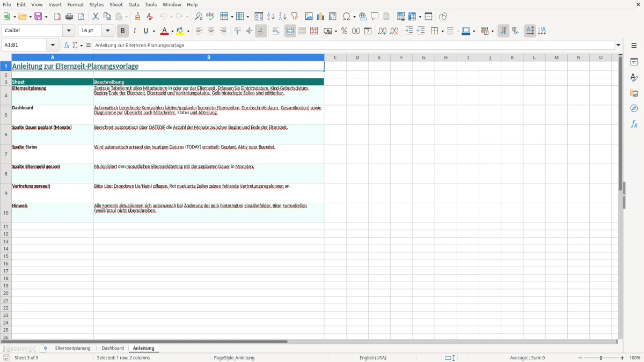Toggle Left-To-Right text direction
This screenshot has width=644, height=362.
[503, 31]
